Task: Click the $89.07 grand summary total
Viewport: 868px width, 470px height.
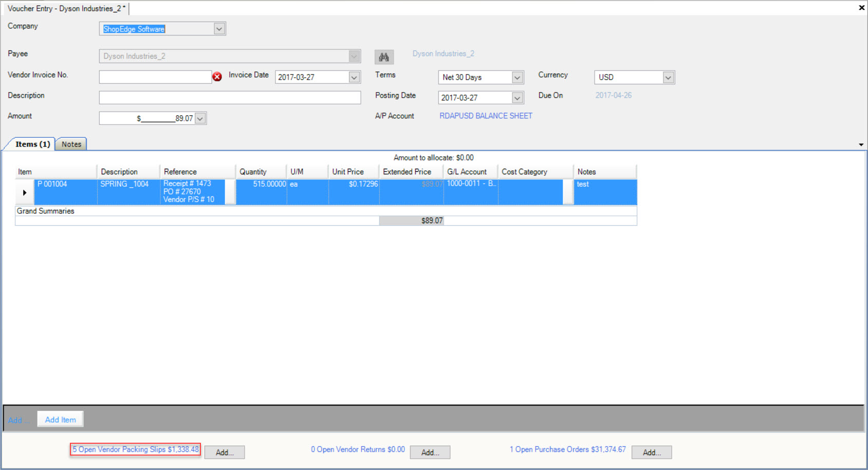Action: click(x=412, y=221)
